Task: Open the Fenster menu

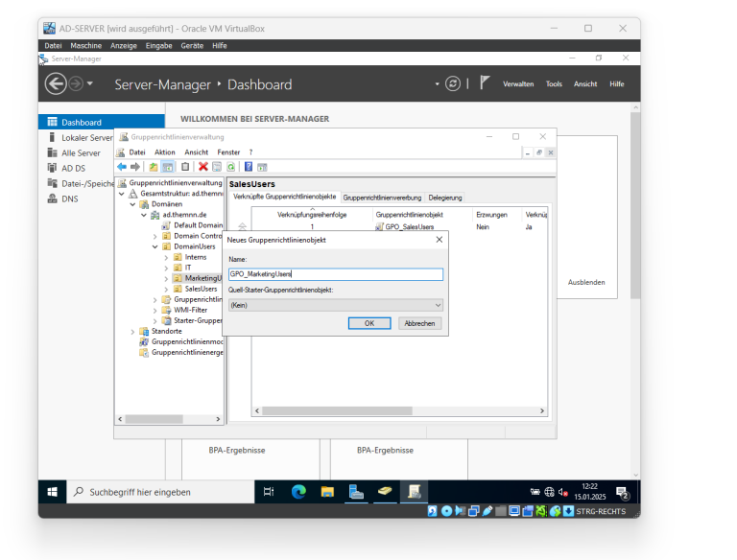Action: (228, 152)
